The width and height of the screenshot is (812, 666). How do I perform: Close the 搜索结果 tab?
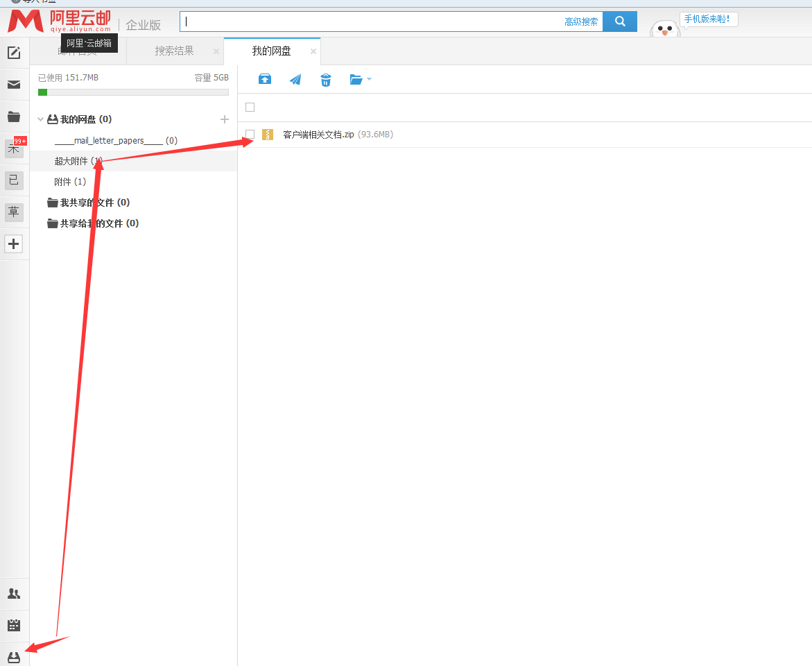tap(216, 51)
